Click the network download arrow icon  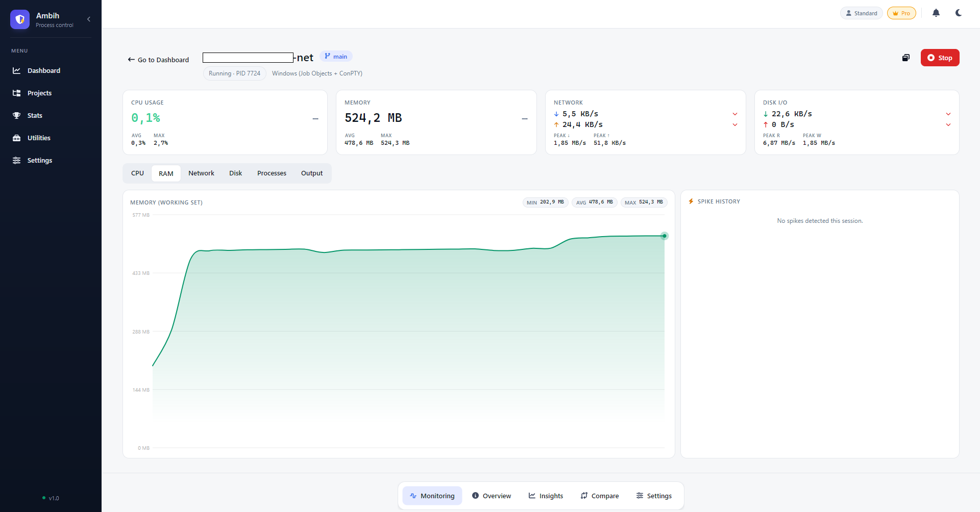556,114
